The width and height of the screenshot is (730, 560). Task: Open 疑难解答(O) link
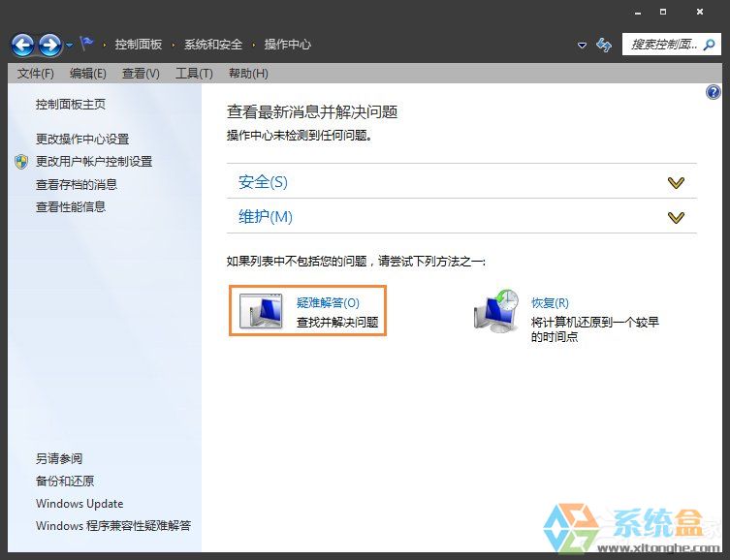(328, 303)
